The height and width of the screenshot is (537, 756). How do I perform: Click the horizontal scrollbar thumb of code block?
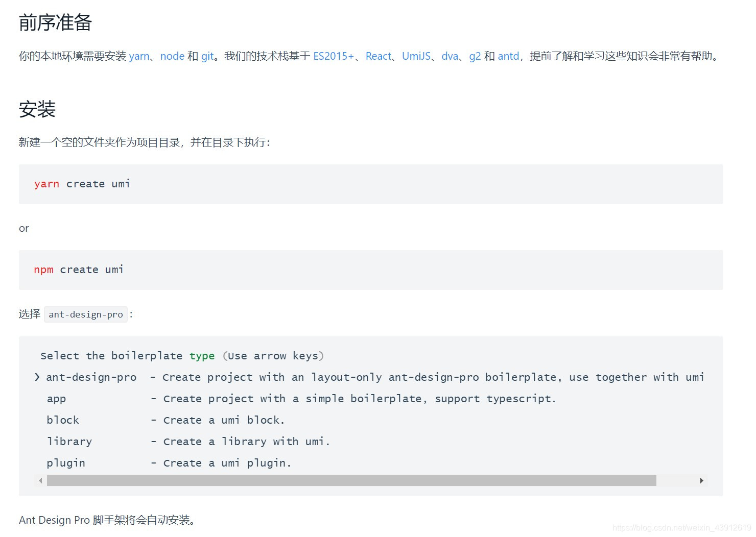351,480
